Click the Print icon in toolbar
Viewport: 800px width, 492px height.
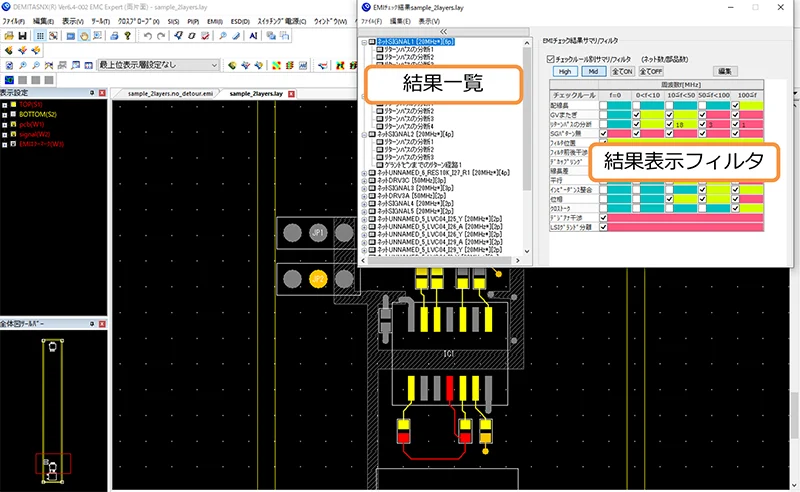[114, 36]
